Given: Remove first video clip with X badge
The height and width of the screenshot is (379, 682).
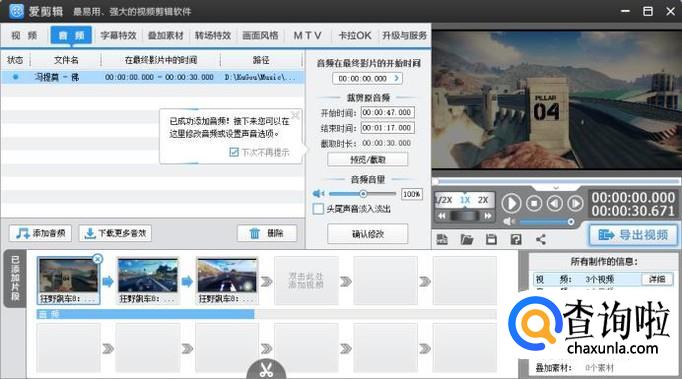Looking at the screenshot, I should point(98,259).
